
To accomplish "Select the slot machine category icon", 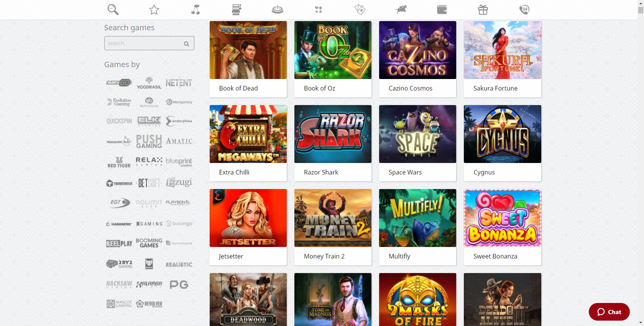I will click(237, 10).
